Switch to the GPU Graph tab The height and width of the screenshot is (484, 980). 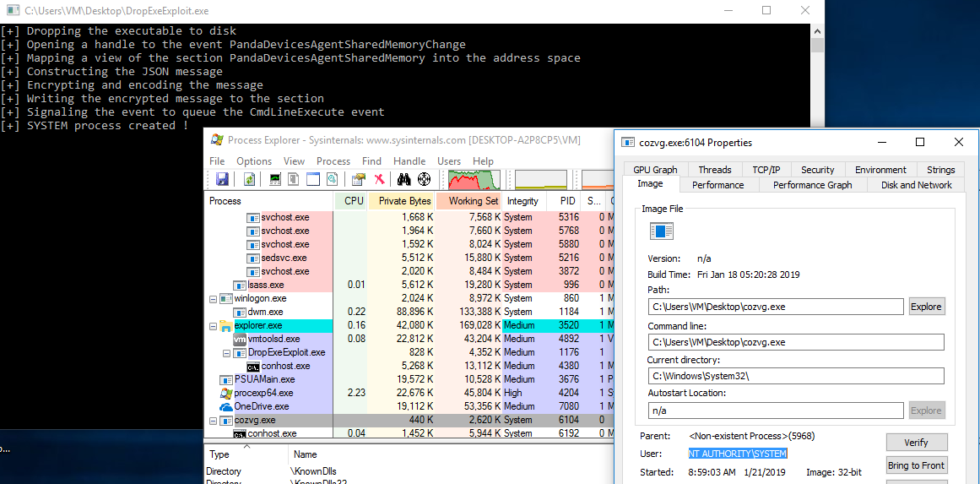coord(655,170)
